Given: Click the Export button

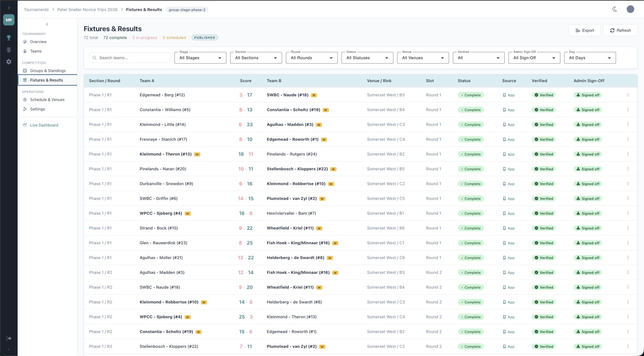Looking at the screenshot, I should tap(584, 31).
